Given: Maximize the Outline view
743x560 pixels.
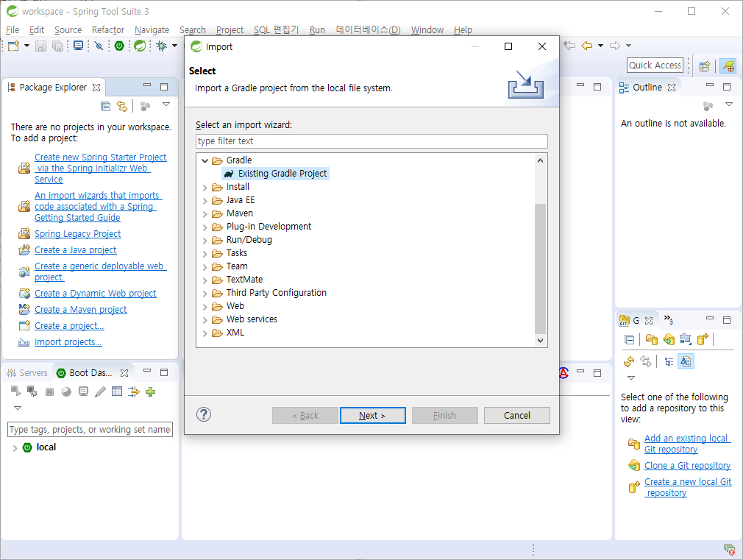Looking at the screenshot, I should click(726, 86).
